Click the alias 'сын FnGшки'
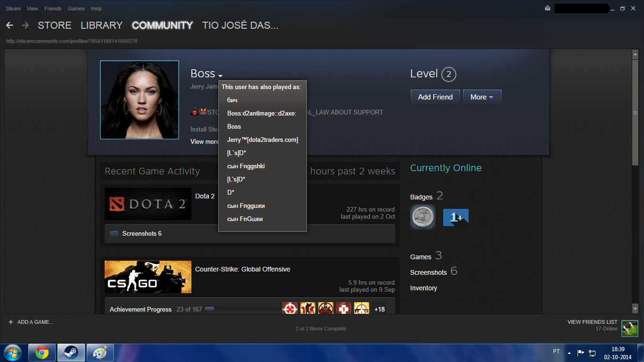 (x=245, y=219)
